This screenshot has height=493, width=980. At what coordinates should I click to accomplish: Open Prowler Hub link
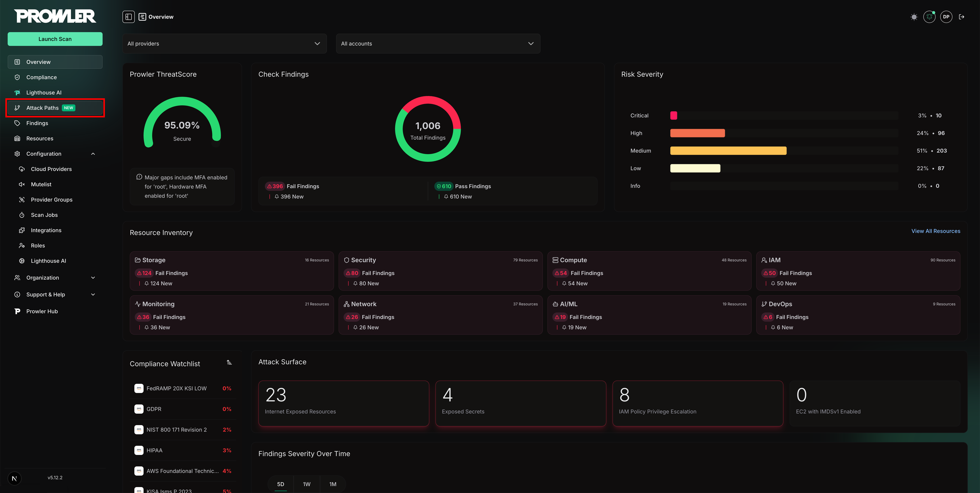click(x=42, y=311)
